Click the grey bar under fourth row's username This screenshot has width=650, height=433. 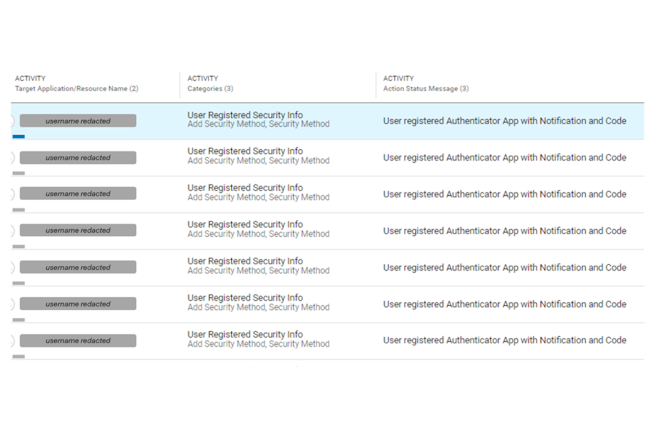(x=18, y=246)
